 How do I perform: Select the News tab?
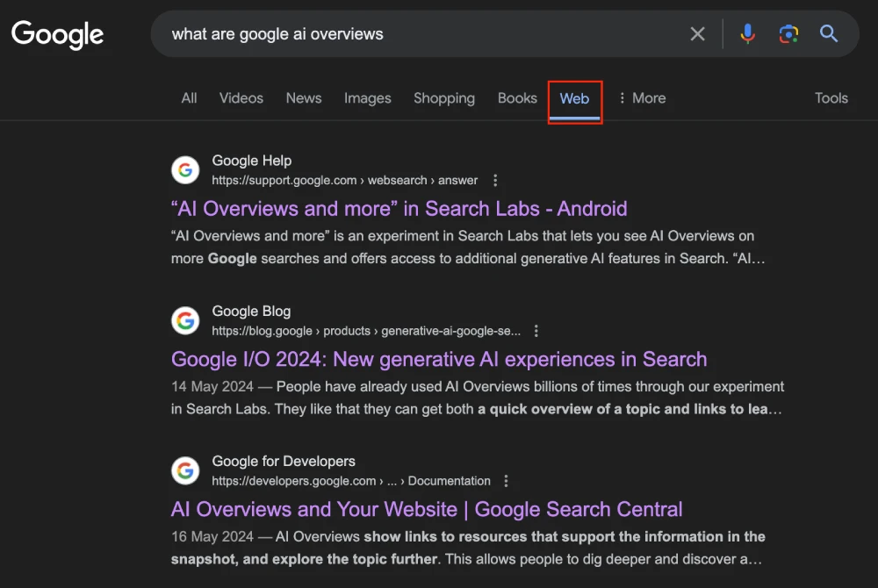(x=304, y=98)
